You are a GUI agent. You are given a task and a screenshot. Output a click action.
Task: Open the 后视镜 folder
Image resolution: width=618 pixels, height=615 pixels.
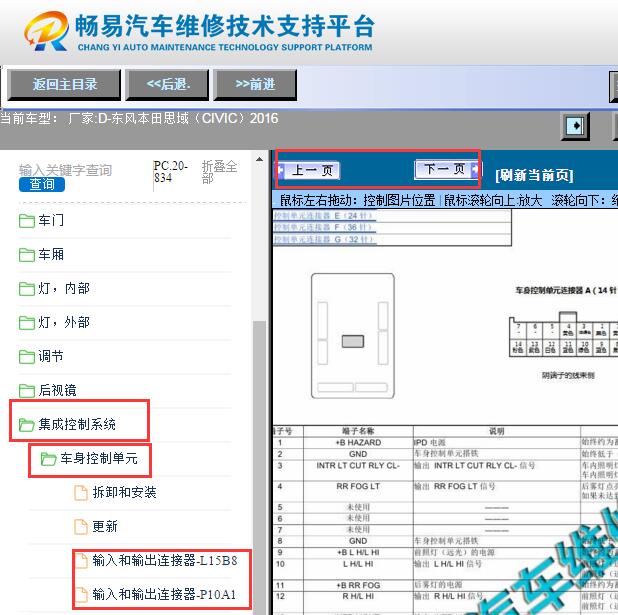click(x=57, y=390)
